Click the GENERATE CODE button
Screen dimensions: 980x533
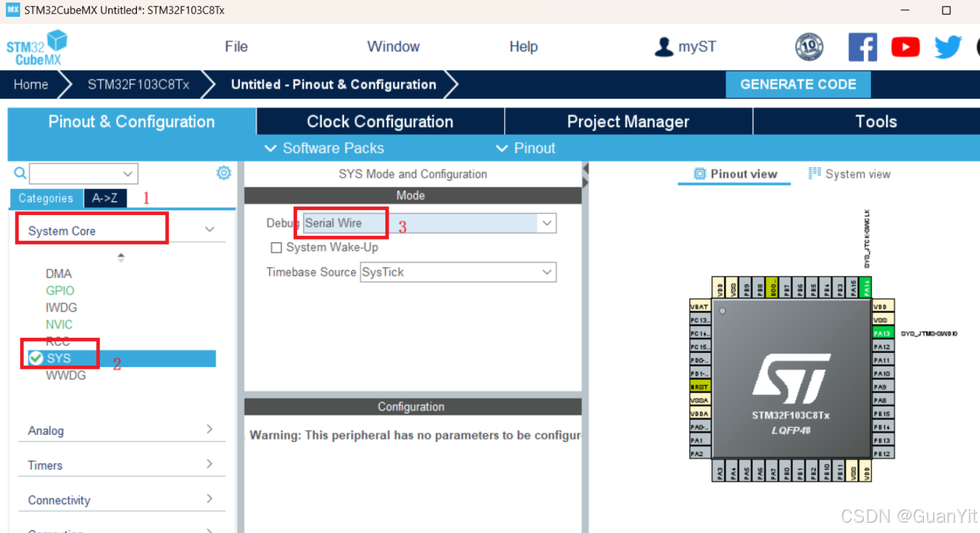tap(798, 85)
